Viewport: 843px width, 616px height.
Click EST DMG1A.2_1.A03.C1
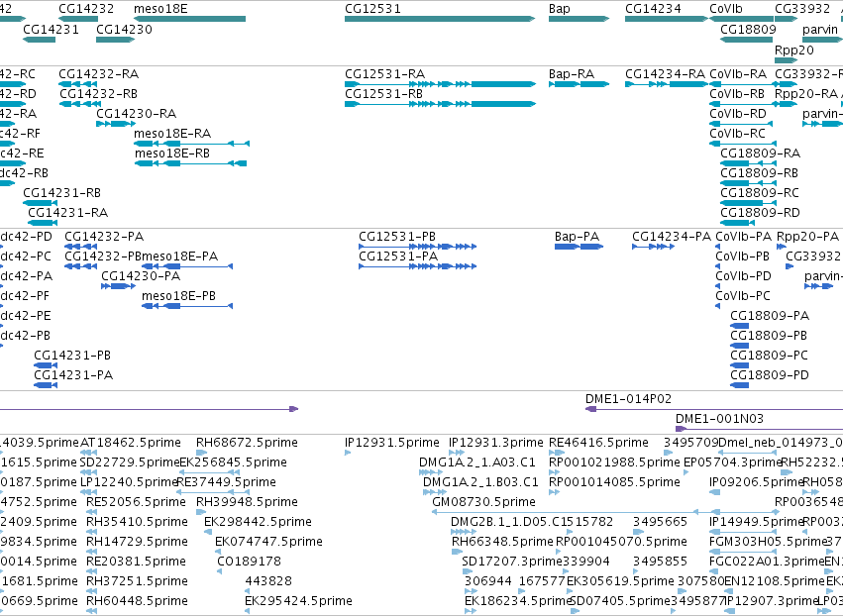click(x=477, y=462)
